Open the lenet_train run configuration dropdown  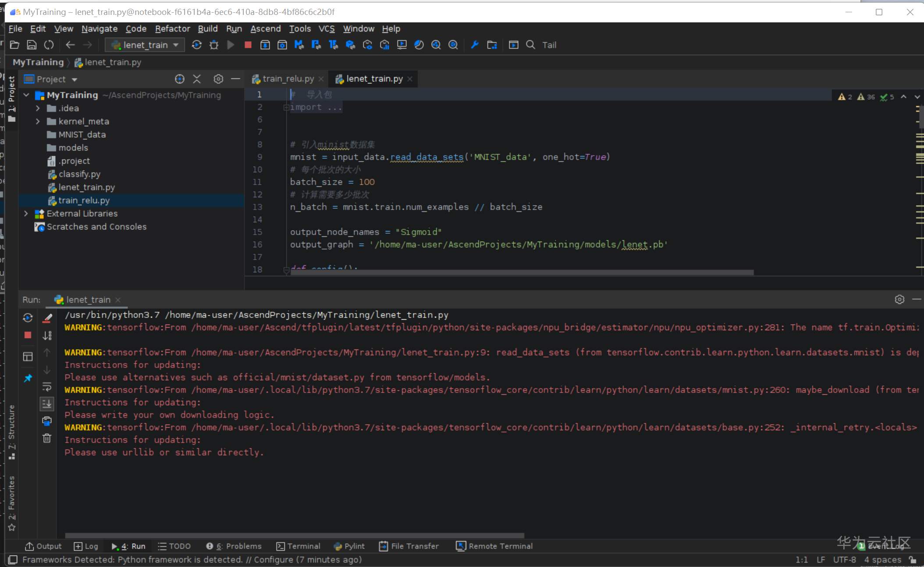145,45
